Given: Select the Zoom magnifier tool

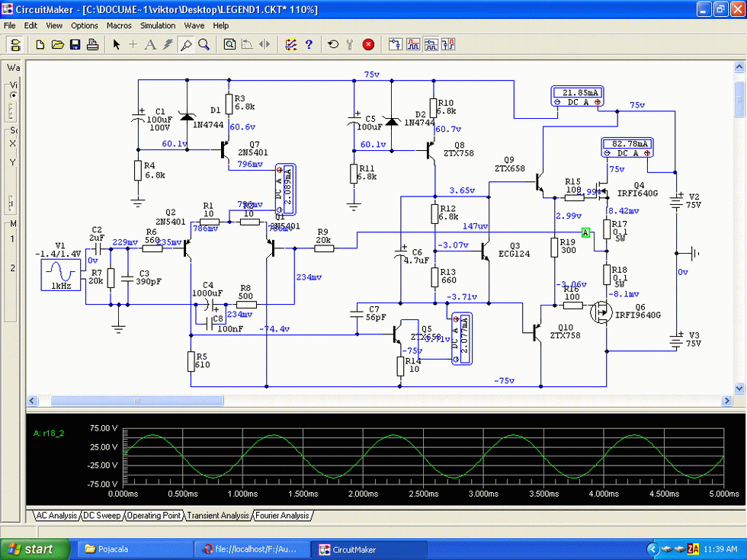Looking at the screenshot, I should [204, 45].
